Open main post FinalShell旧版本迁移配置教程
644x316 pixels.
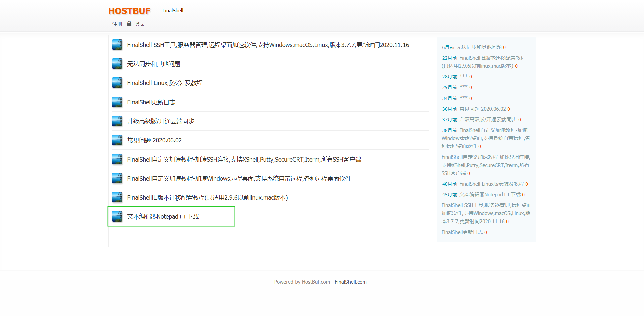[x=208, y=198]
